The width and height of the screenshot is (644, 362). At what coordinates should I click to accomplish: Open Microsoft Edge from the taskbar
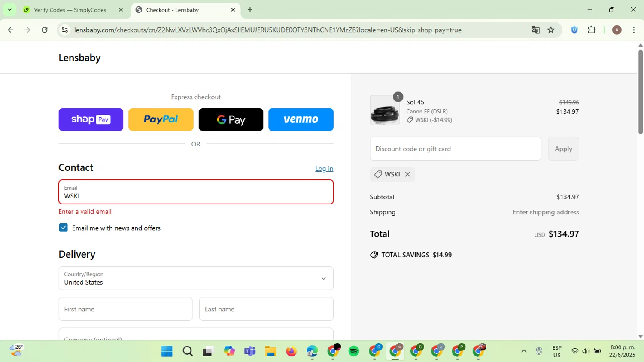(312, 351)
